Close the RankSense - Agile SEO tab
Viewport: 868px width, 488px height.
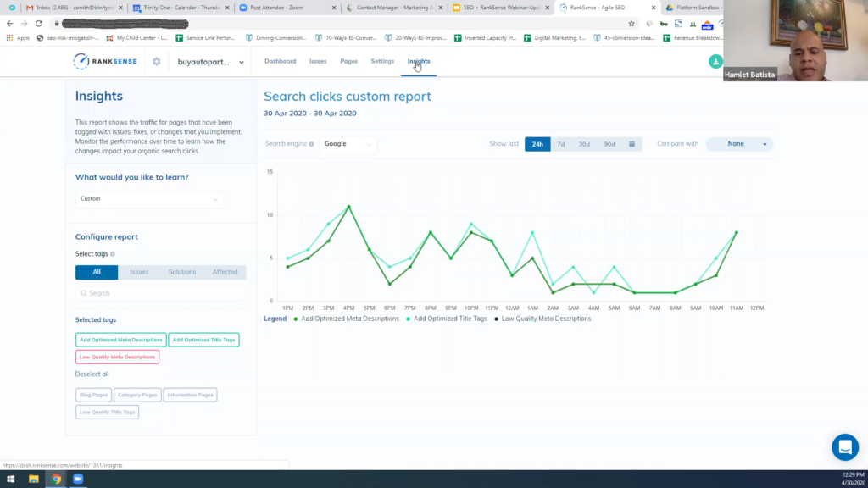pyautogui.click(x=654, y=8)
